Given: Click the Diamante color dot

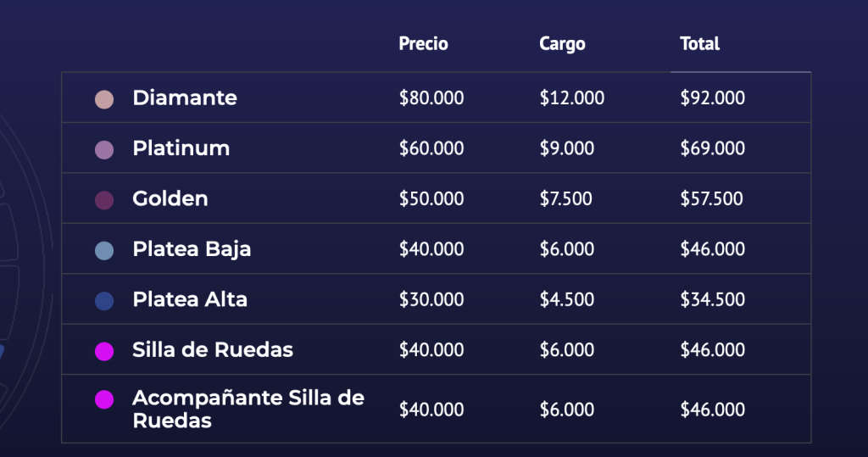Looking at the screenshot, I should pos(104,99).
